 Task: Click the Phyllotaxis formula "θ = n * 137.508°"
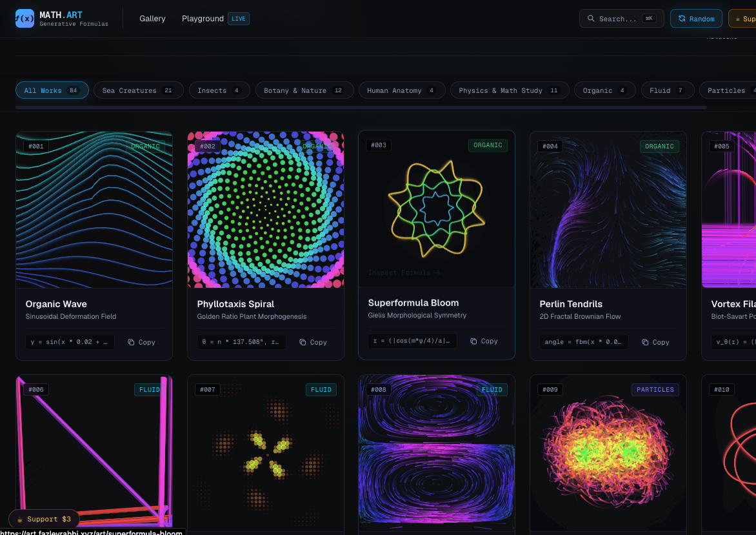(x=241, y=342)
